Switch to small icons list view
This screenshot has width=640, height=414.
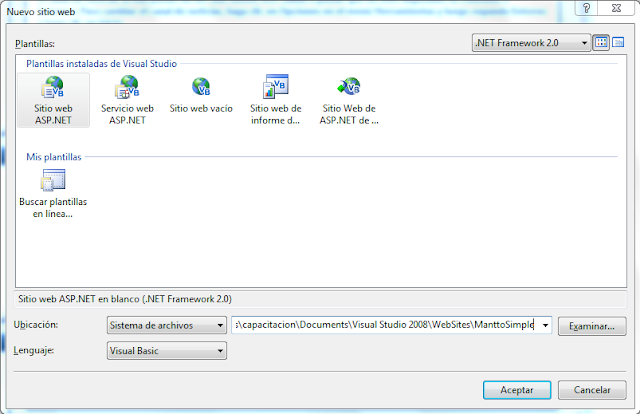tap(618, 42)
